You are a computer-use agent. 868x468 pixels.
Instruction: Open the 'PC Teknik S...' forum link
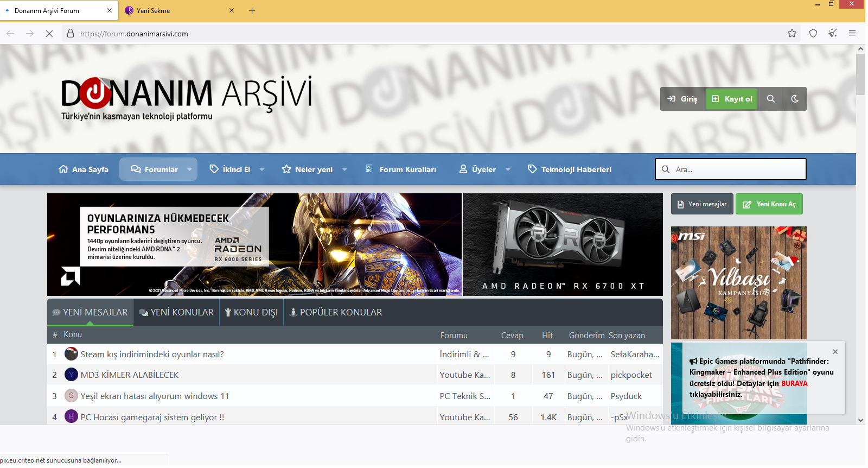(x=465, y=396)
